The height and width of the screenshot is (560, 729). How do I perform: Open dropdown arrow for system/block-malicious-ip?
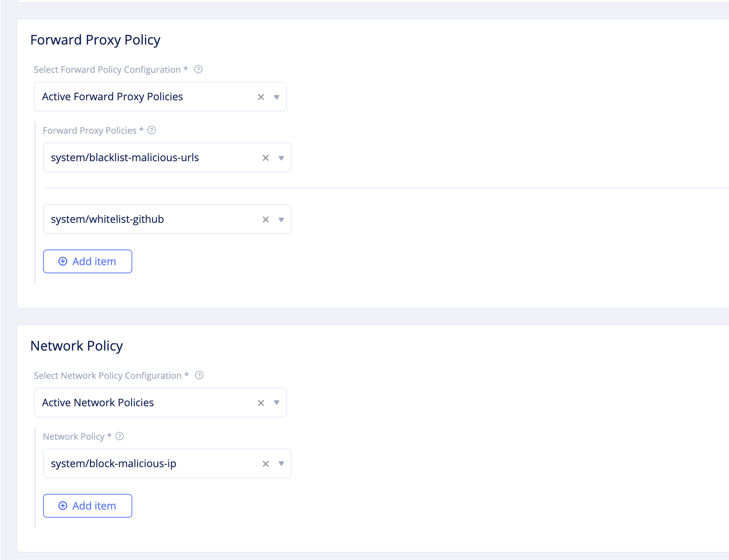click(281, 463)
